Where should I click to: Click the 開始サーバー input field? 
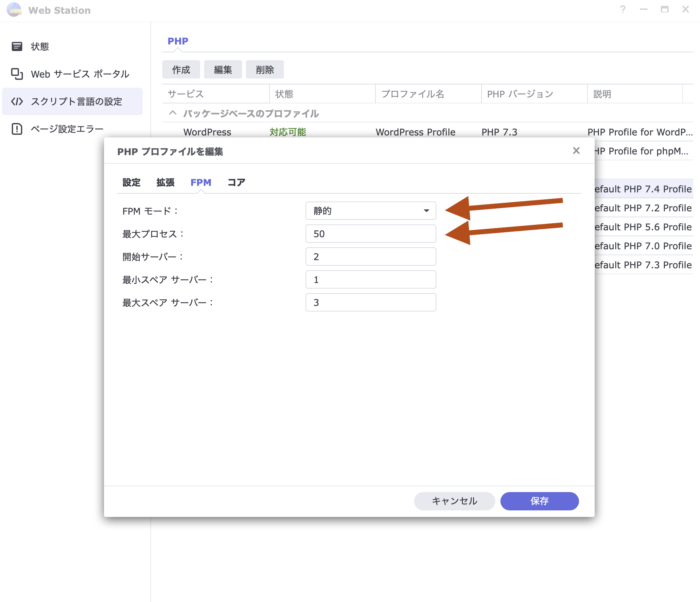click(x=371, y=257)
